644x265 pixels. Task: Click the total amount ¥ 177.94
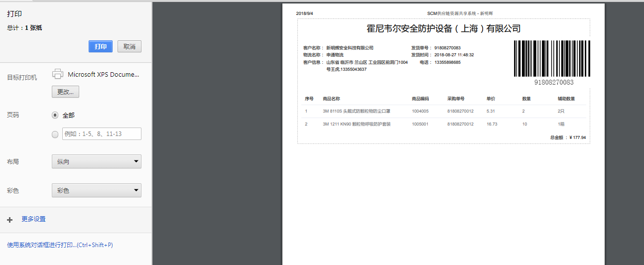(577, 137)
